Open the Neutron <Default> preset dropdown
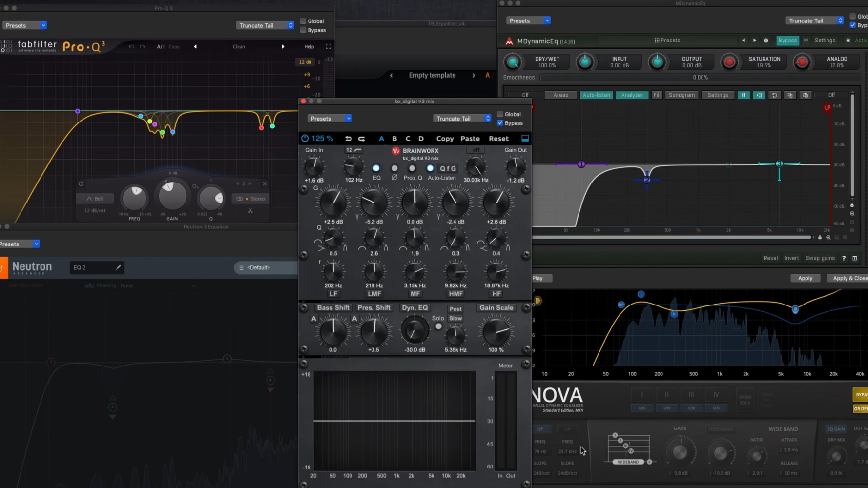The width and height of the screenshot is (868, 488). [266, 267]
